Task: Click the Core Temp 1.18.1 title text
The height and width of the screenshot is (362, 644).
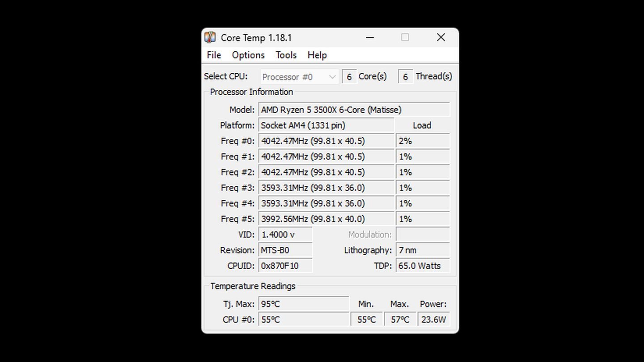Action: click(256, 38)
